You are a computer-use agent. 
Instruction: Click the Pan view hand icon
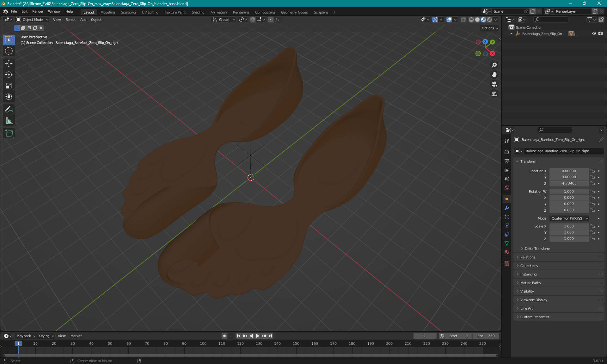pyautogui.click(x=494, y=75)
